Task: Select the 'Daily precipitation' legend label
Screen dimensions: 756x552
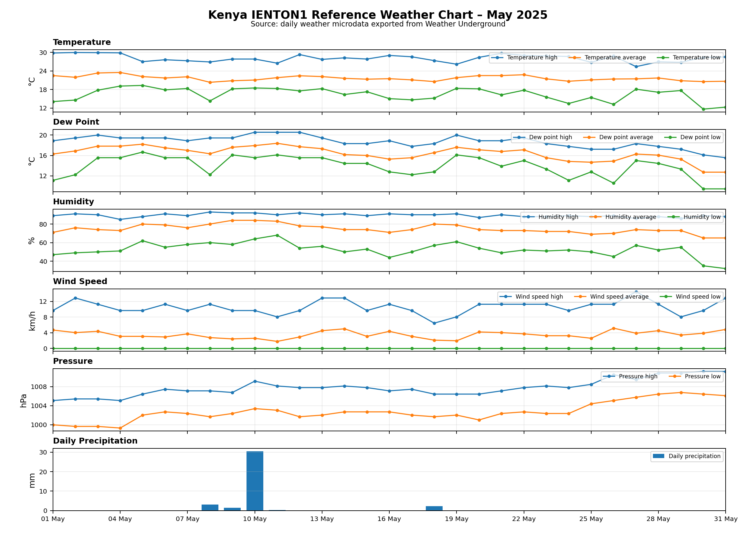Action: pos(695,457)
